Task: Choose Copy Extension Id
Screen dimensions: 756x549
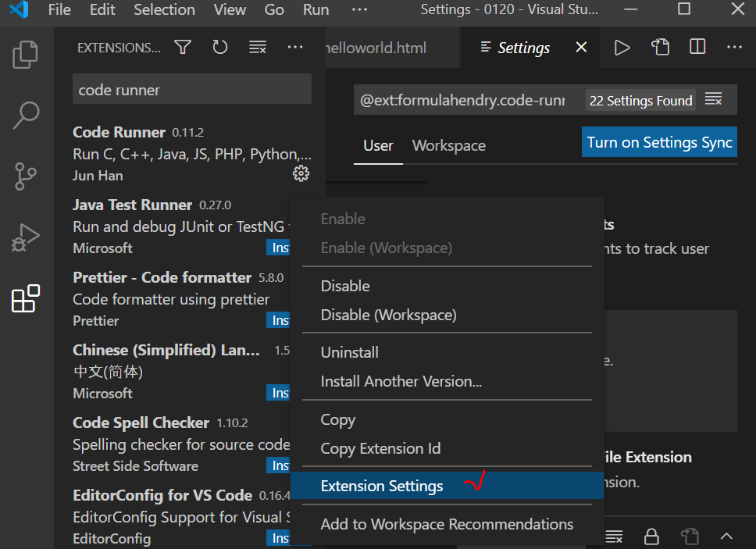Action: tap(447, 449)
